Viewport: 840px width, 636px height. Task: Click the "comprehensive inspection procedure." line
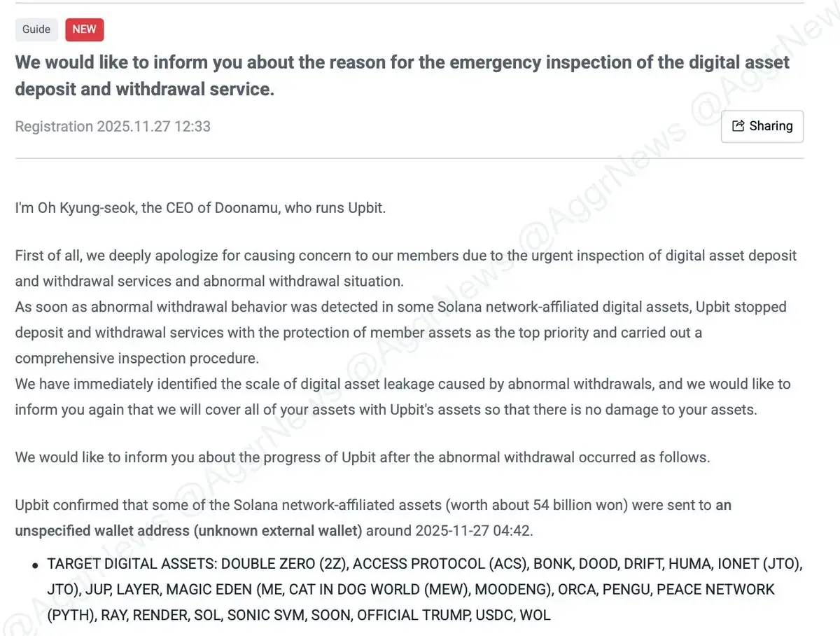pos(137,358)
